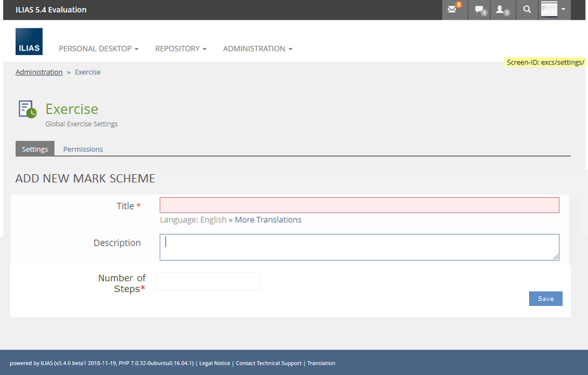588x375 pixels.
Task: Click the Exercise clipboard icon
Action: (27, 109)
